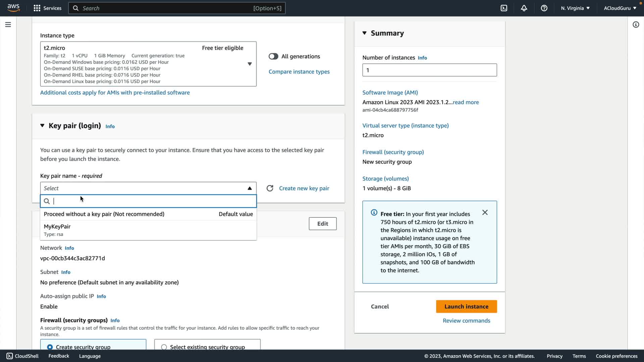This screenshot has height=362, width=644.
Task: Open the hamburger side navigation
Action: pos(8,24)
